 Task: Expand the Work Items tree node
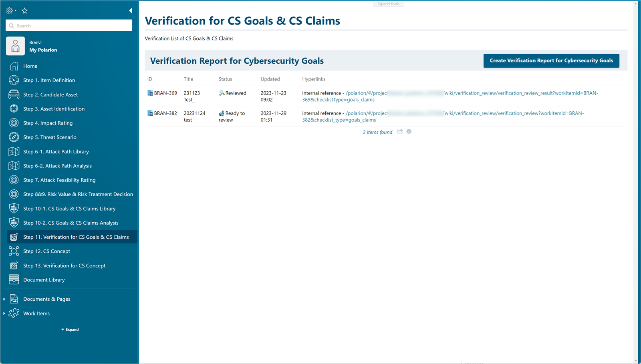pos(4,314)
